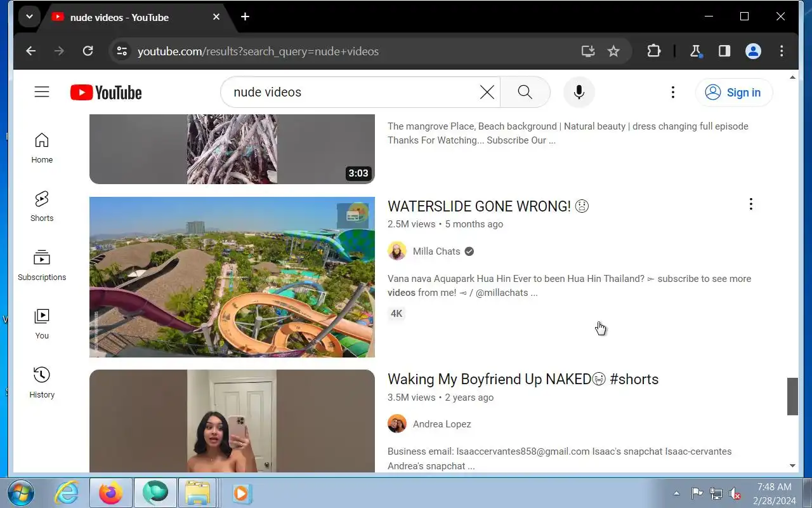Screen dimensions: 812x508
Task: Open Shorts in the sidebar
Action: click(x=42, y=206)
